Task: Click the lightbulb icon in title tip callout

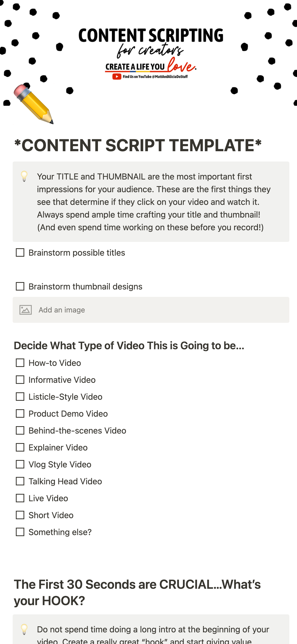Action: pyautogui.click(x=24, y=176)
